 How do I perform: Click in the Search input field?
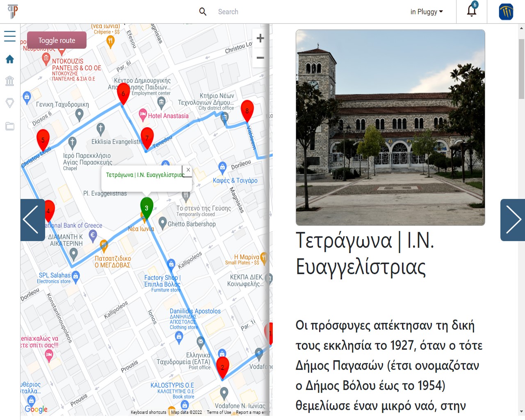287,11
